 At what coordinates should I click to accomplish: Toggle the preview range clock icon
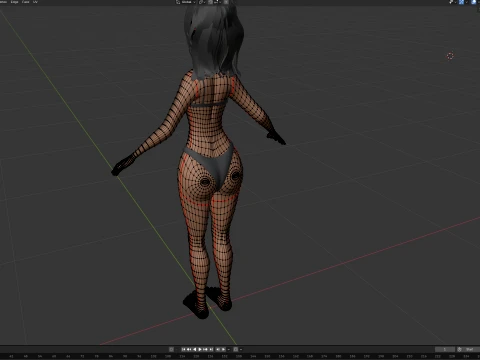point(459,349)
